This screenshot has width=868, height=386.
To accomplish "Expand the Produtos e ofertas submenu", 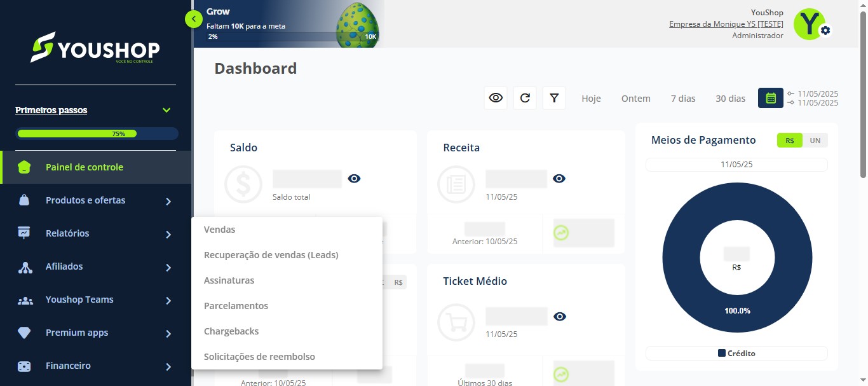I will tap(168, 201).
